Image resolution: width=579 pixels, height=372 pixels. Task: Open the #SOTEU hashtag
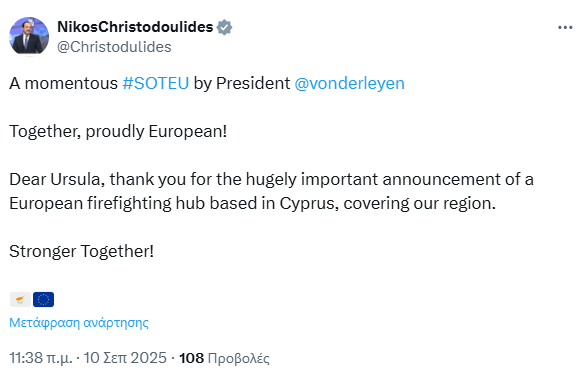pos(155,83)
